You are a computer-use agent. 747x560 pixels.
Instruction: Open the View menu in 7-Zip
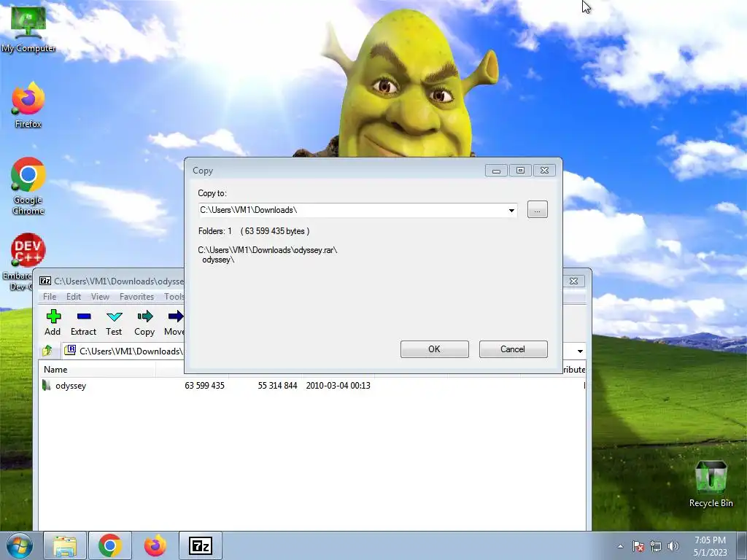pos(100,296)
